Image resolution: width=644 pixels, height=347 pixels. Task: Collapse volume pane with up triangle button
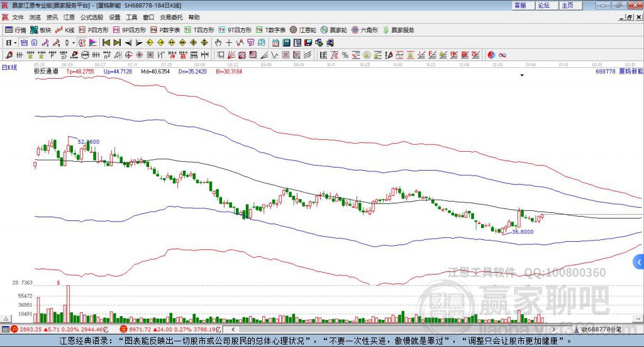pos(6,319)
